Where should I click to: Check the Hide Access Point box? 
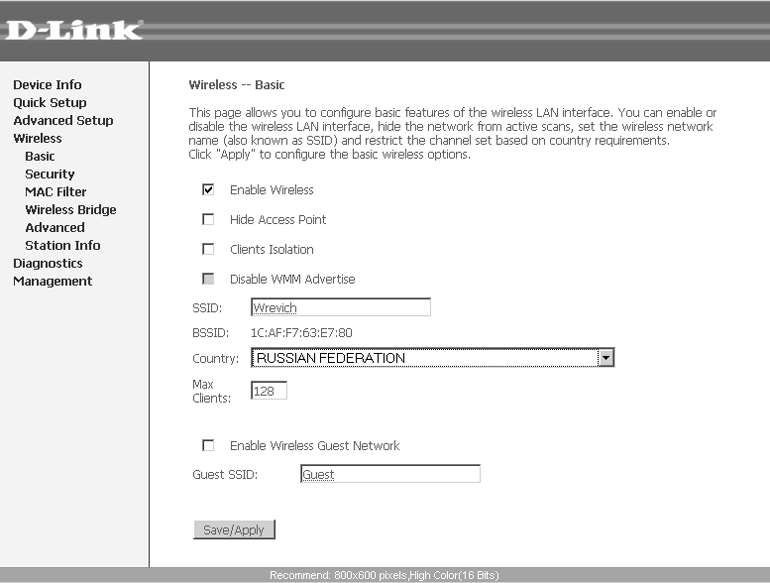[208, 219]
